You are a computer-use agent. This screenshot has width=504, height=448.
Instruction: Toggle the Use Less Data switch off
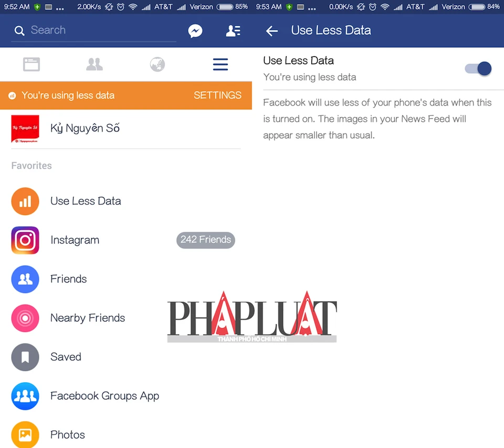(x=478, y=68)
